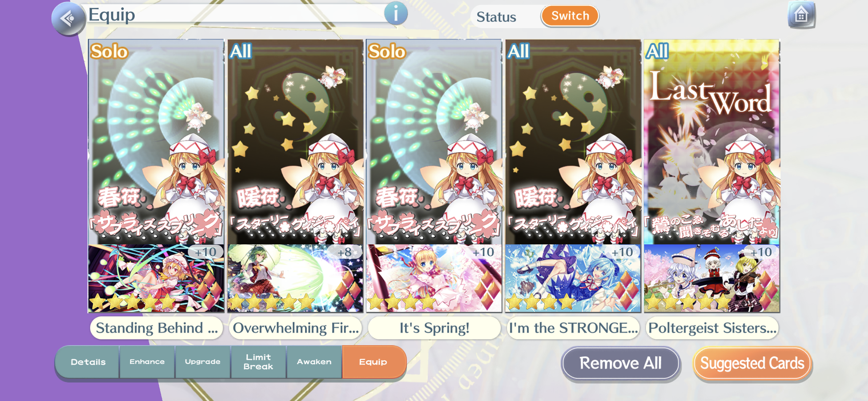Switch to the Awaken tab
This screenshot has width=868, height=401.
point(314,362)
